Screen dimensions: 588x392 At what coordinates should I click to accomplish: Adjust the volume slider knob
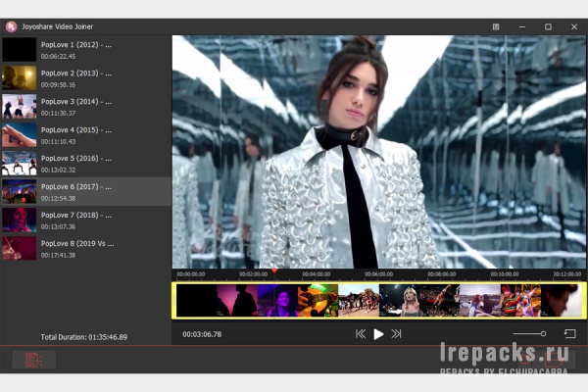coord(543,334)
